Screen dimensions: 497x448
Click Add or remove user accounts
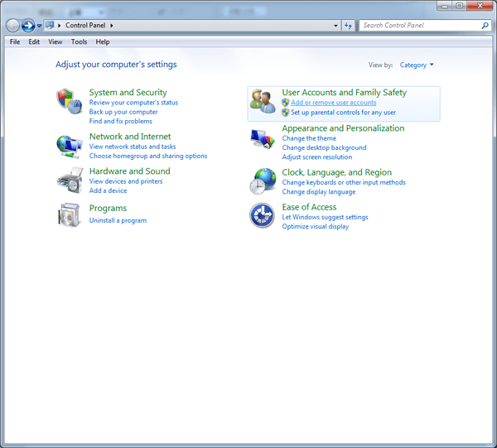334,103
